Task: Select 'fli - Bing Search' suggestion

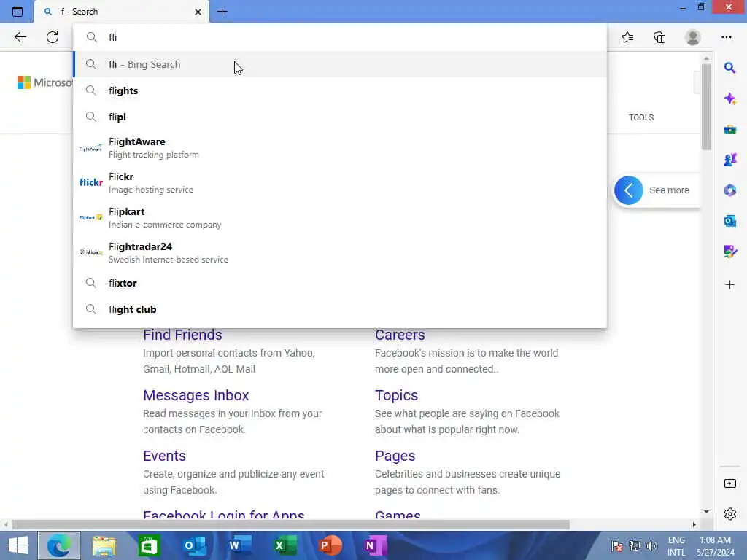Action: coord(340,64)
